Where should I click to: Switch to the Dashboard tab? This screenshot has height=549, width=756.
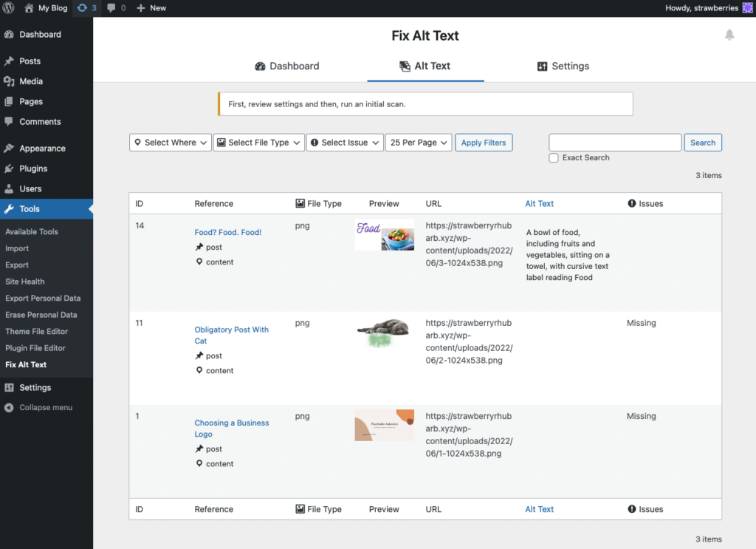pyautogui.click(x=286, y=66)
